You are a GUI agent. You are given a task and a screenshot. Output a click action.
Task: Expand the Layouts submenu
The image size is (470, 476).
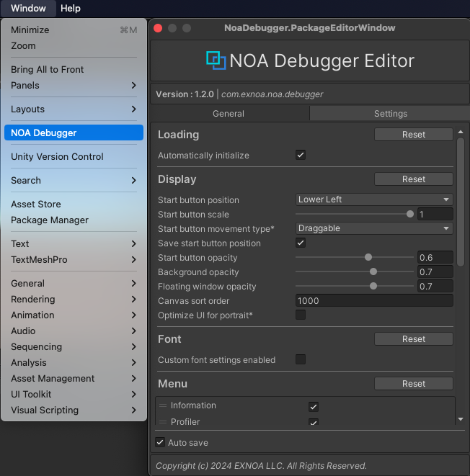coord(74,109)
